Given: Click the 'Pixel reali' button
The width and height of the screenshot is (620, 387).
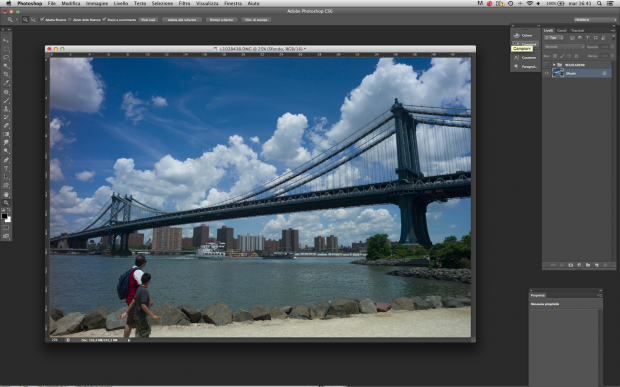Looking at the screenshot, I should [148, 19].
